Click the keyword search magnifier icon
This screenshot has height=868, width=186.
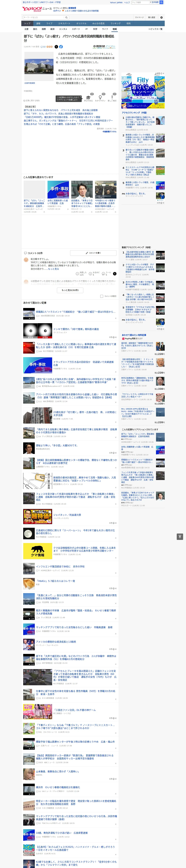(66, 17)
